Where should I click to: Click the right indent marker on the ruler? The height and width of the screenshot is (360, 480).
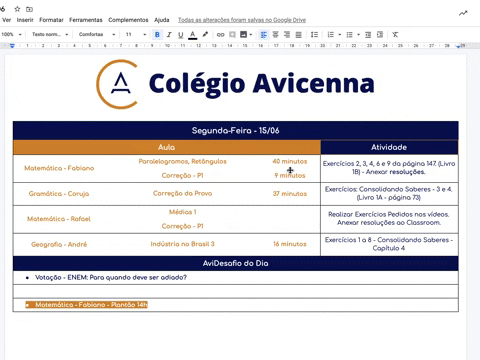458,46
